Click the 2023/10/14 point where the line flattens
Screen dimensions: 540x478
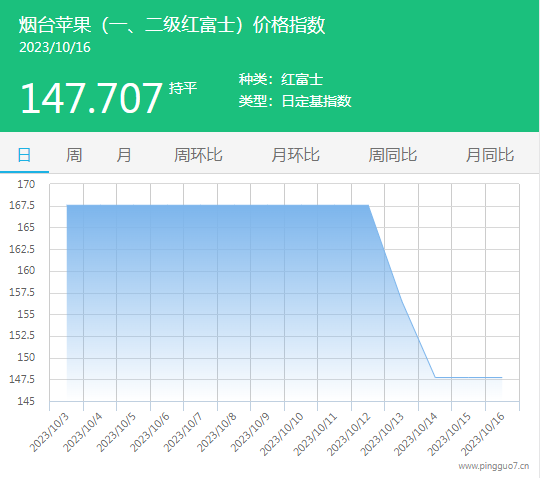pyautogui.click(x=435, y=377)
